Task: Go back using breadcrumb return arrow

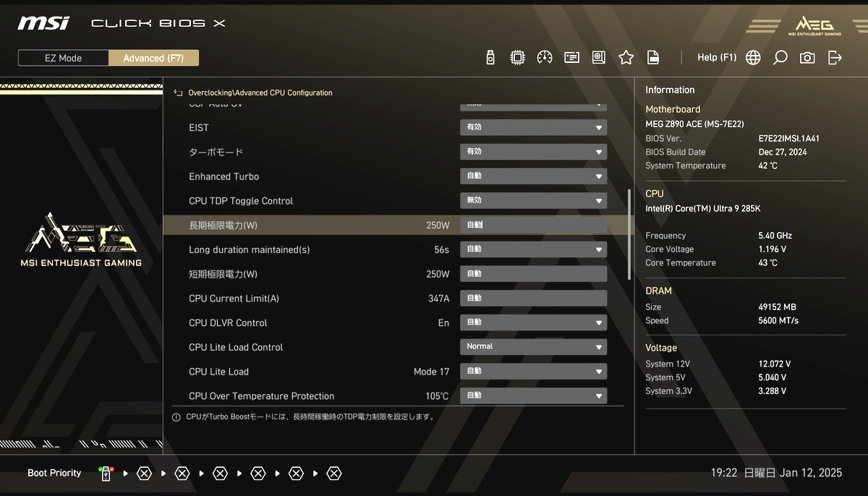Action: tap(178, 93)
